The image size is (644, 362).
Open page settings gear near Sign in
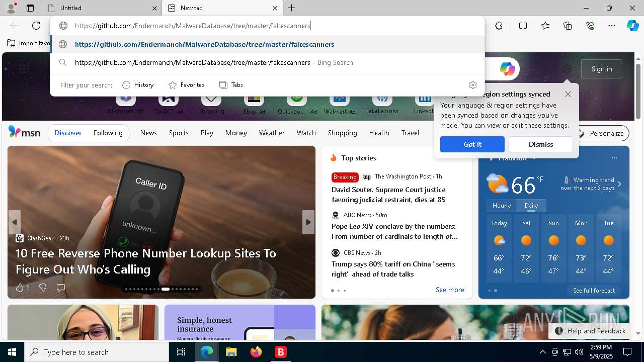click(x=567, y=69)
